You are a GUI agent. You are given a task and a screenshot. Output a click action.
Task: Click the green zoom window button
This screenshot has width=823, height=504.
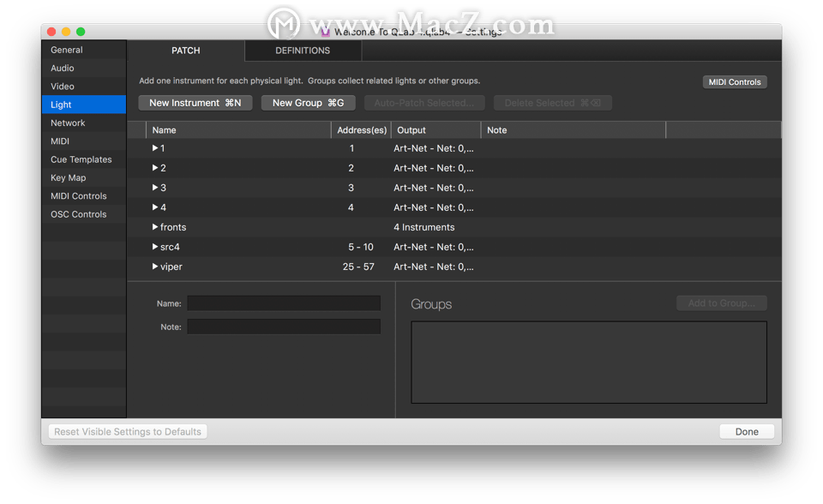[x=81, y=32]
